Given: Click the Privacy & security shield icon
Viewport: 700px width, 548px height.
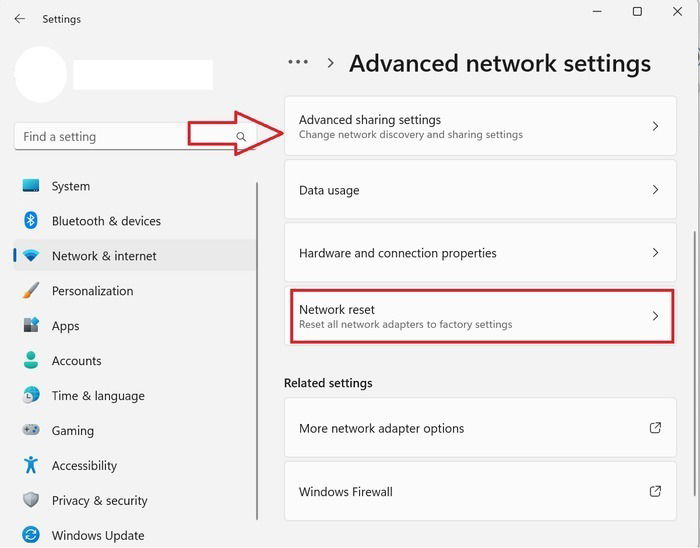Looking at the screenshot, I should [x=31, y=500].
